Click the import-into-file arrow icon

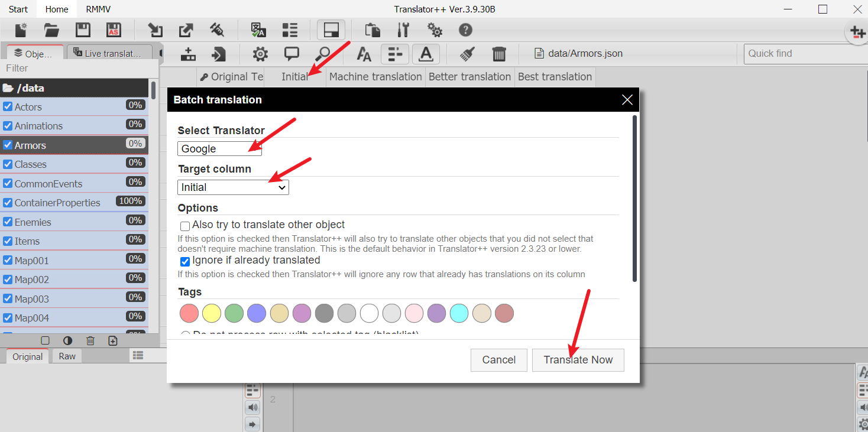pyautogui.click(x=219, y=54)
